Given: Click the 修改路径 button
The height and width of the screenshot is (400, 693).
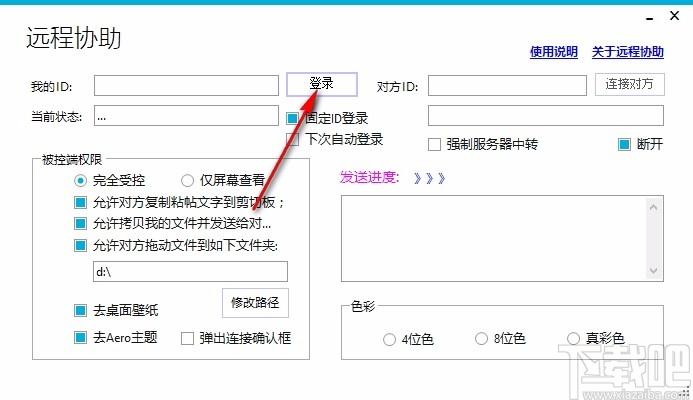Looking at the screenshot, I should coord(255,303).
